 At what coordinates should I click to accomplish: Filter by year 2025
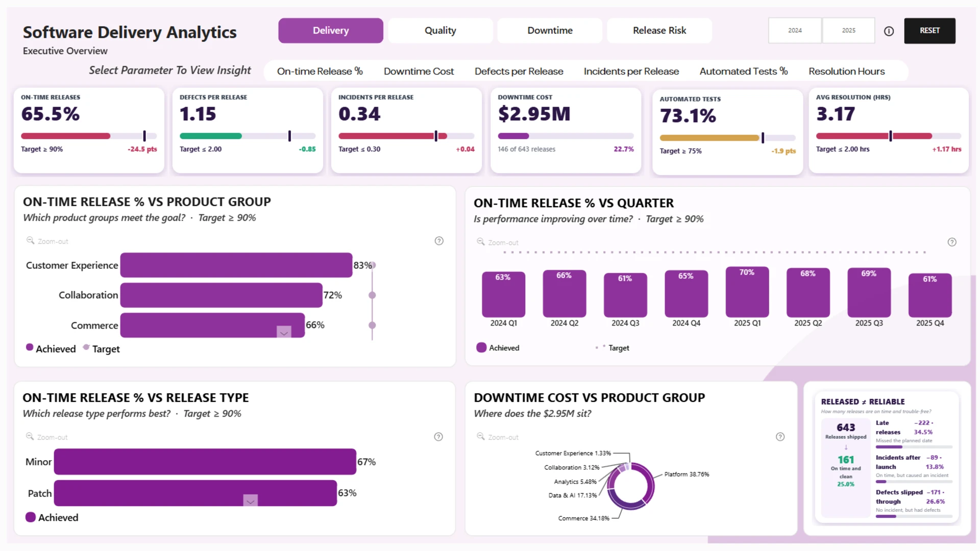[848, 31]
